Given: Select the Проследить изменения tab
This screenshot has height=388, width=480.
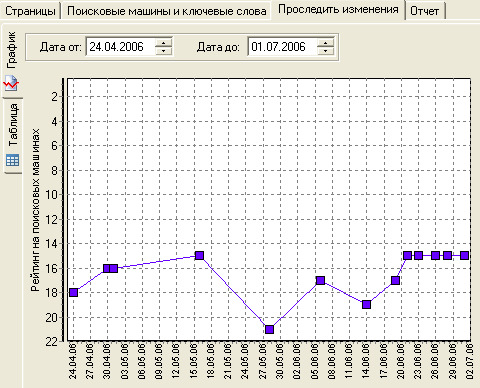Looking at the screenshot, I should pos(338,10).
